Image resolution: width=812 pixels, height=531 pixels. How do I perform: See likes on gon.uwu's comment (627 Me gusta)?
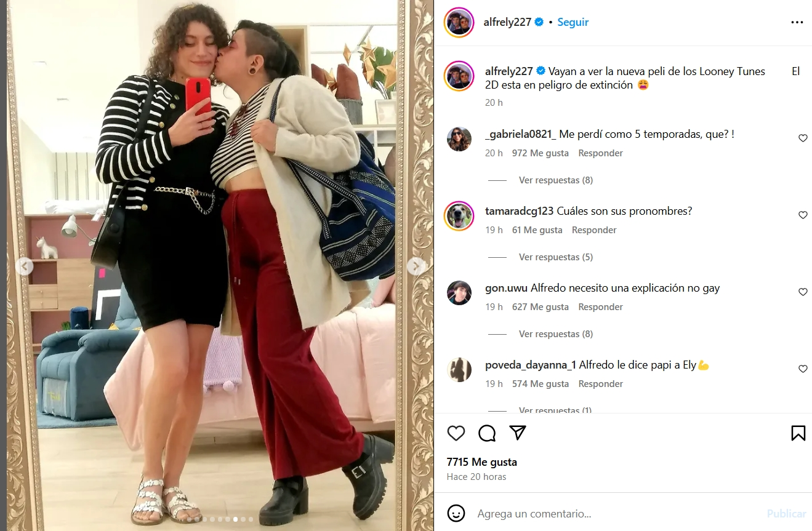pos(541,307)
